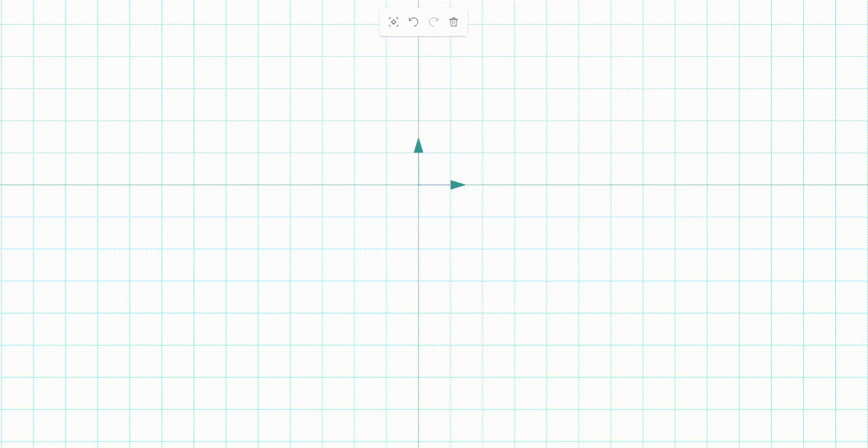868x448 pixels.
Task: Click the grid cell diagonally upper-left of origin
Action: coord(403,169)
